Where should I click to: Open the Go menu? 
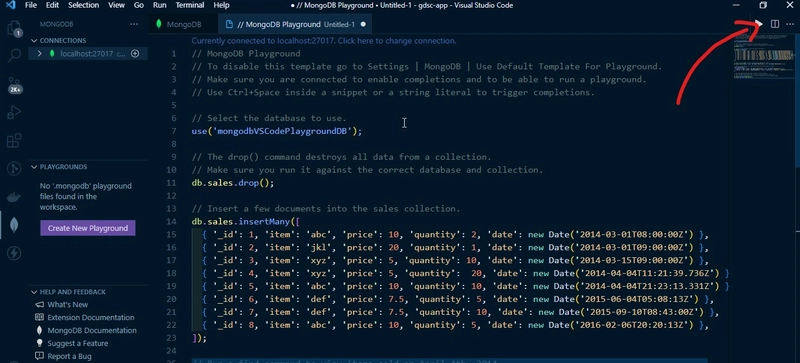pyautogui.click(x=138, y=5)
